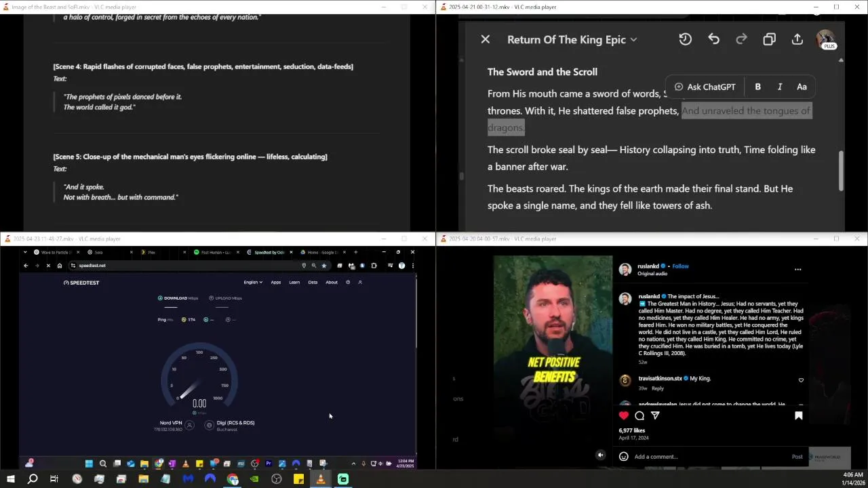Bookmark speedtest.net with the star icon
Image resolution: width=868 pixels, height=488 pixels.
323,266
